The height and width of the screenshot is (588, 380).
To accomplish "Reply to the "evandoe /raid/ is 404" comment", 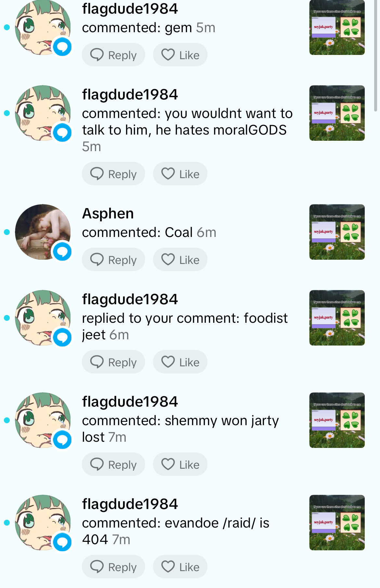I will 113,567.
